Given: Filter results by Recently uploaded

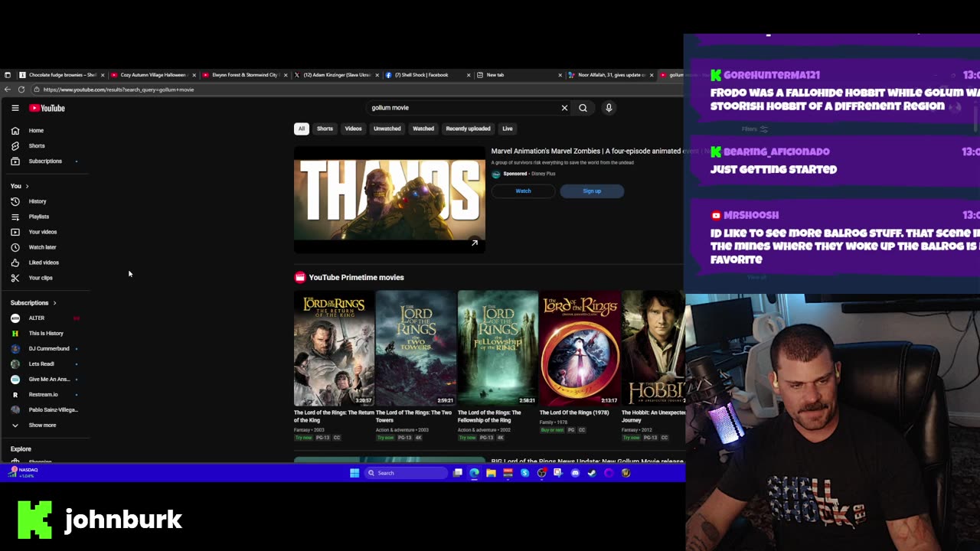Looking at the screenshot, I should coord(468,129).
